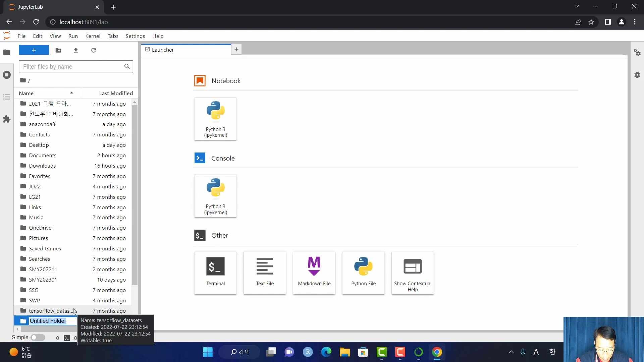Click the blue New Launcher plus button

tap(34, 50)
